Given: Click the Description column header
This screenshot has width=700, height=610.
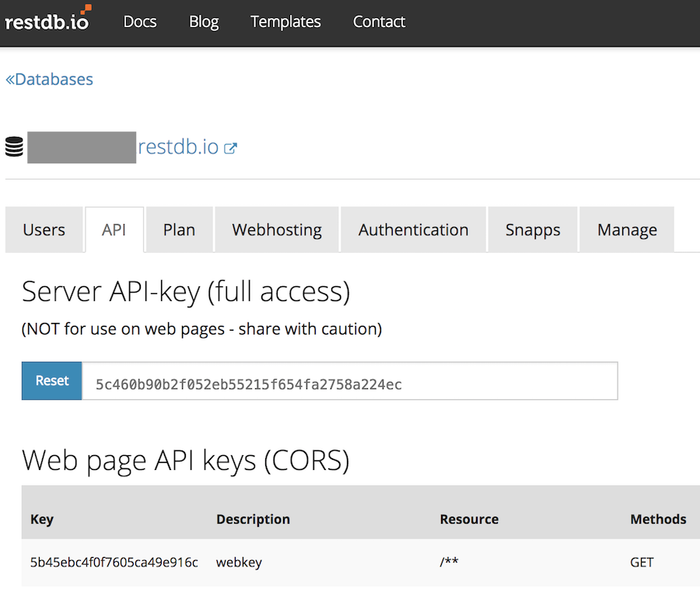Looking at the screenshot, I should pyautogui.click(x=253, y=519).
